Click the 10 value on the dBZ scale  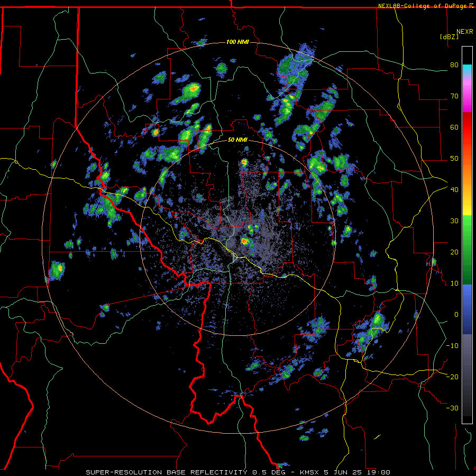(x=454, y=283)
